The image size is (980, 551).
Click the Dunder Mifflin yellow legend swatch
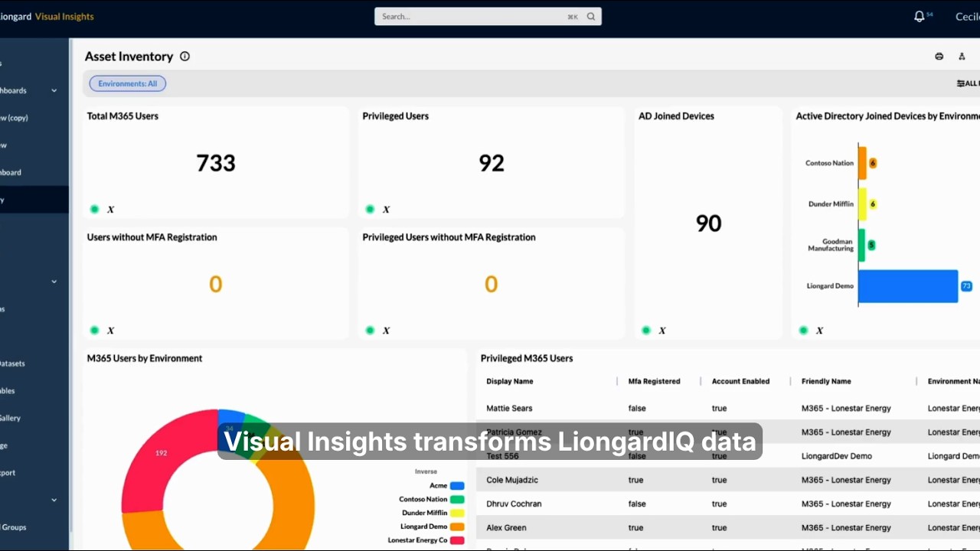457,514
